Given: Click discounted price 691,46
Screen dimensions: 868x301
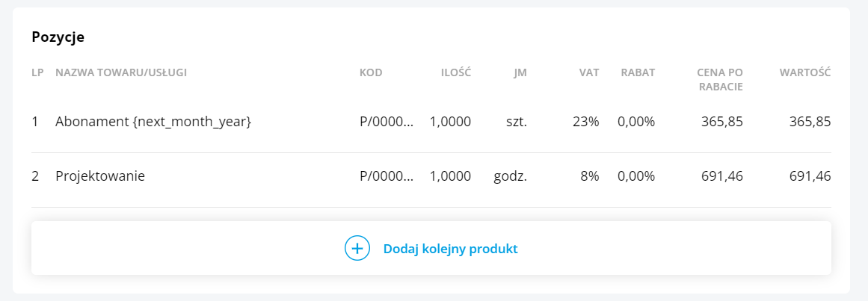Looking at the screenshot, I should [723, 176].
